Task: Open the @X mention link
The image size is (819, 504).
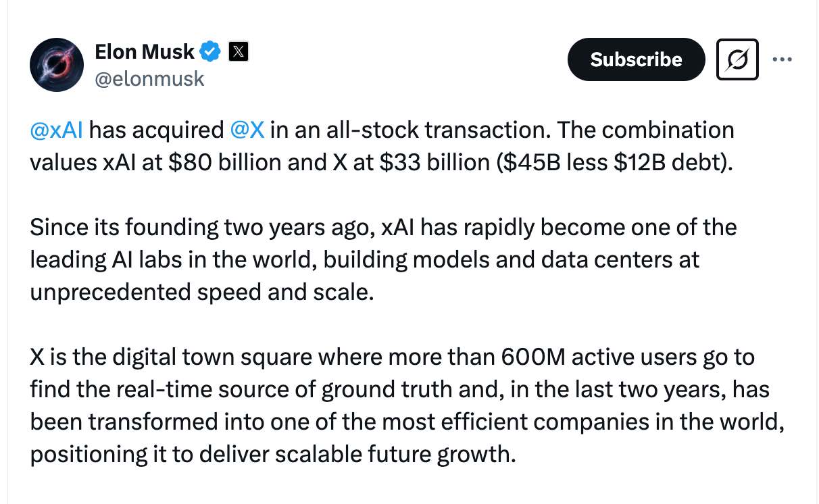Action: (x=247, y=130)
